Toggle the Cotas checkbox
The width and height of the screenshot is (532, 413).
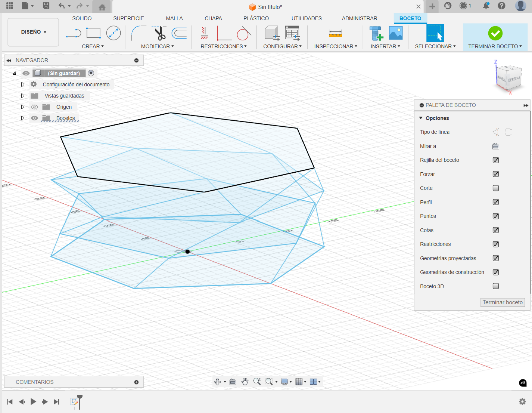[496, 230]
